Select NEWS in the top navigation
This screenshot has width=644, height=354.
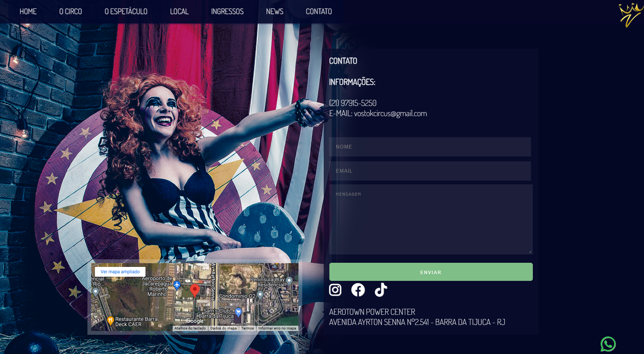click(x=274, y=12)
